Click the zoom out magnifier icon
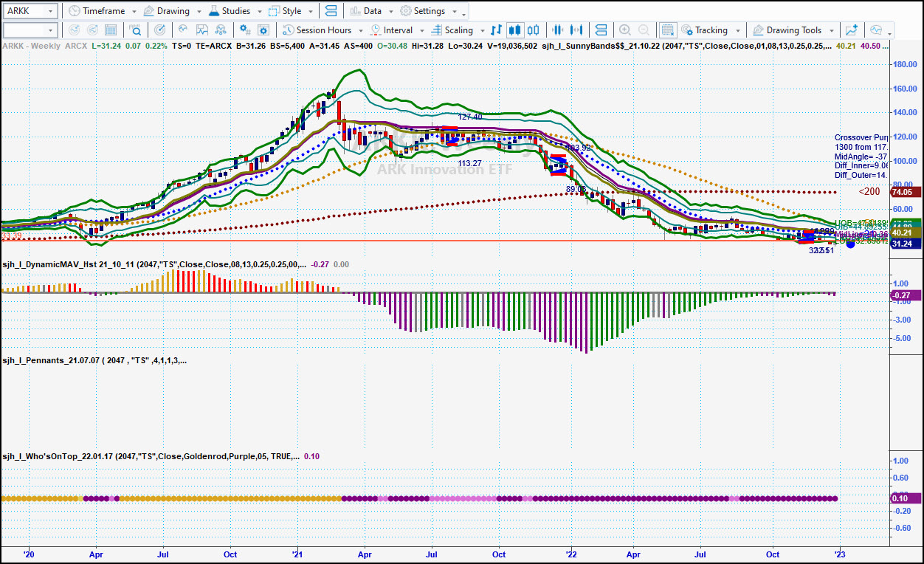This screenshot has width=924, height=564. [x=644, y=30]
